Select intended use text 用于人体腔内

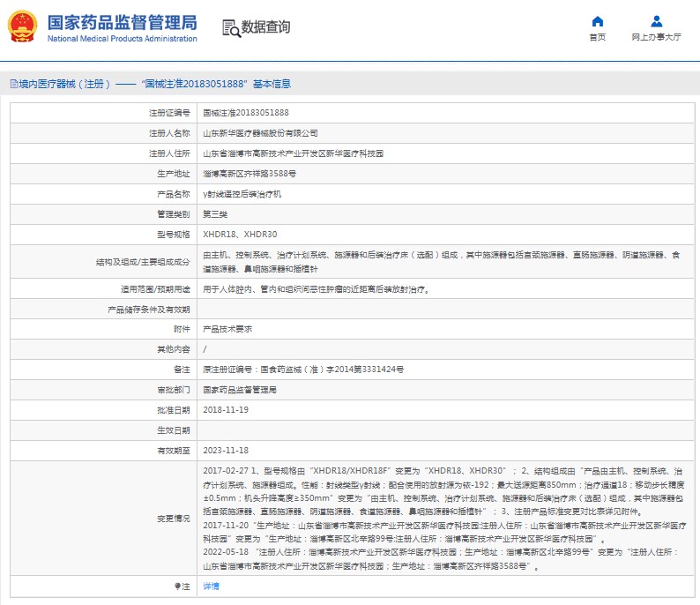[x=316, y=289]
